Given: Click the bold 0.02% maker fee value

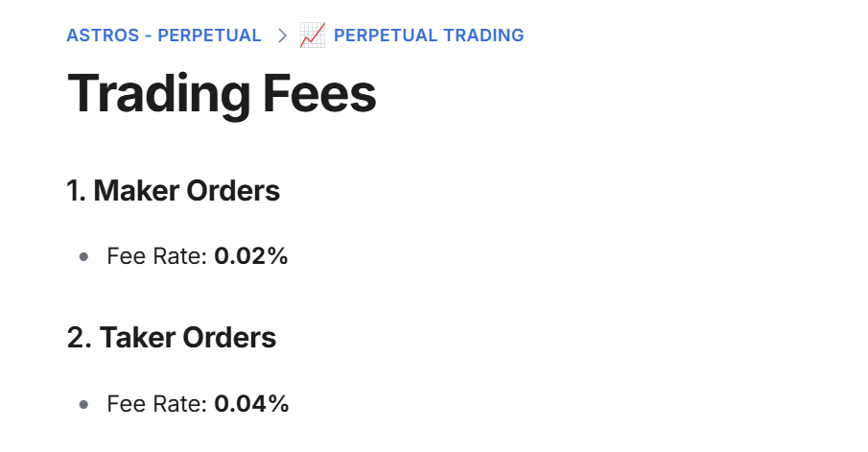Looking at the screenshot, I should click(x=251, y=256).
